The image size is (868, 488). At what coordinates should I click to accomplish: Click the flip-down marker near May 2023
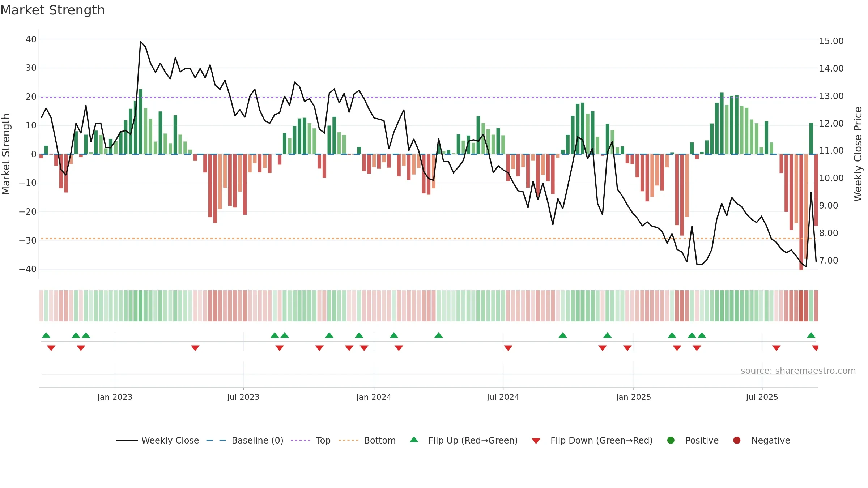point(195,348)
